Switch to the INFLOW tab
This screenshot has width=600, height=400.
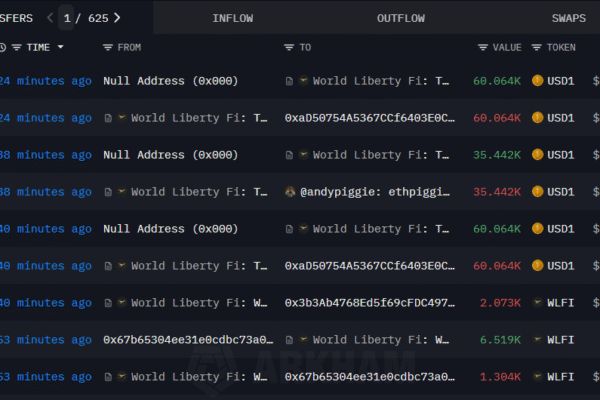(234, 18)
